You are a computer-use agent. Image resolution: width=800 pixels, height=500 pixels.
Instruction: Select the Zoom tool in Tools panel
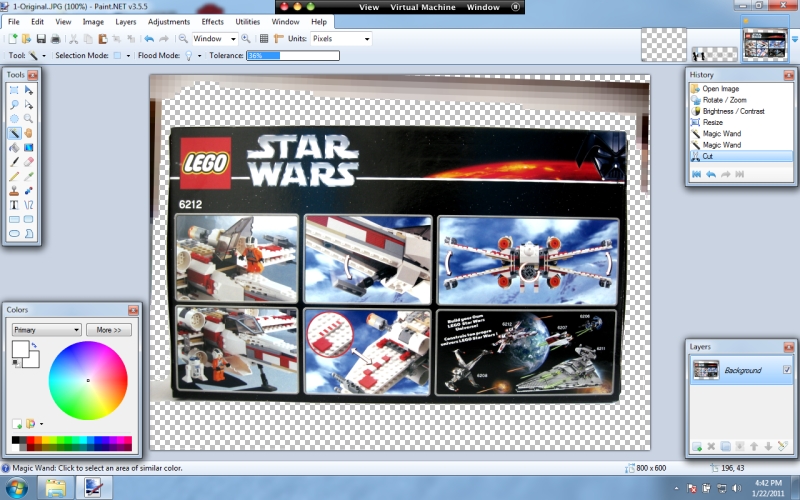[29, 119]
